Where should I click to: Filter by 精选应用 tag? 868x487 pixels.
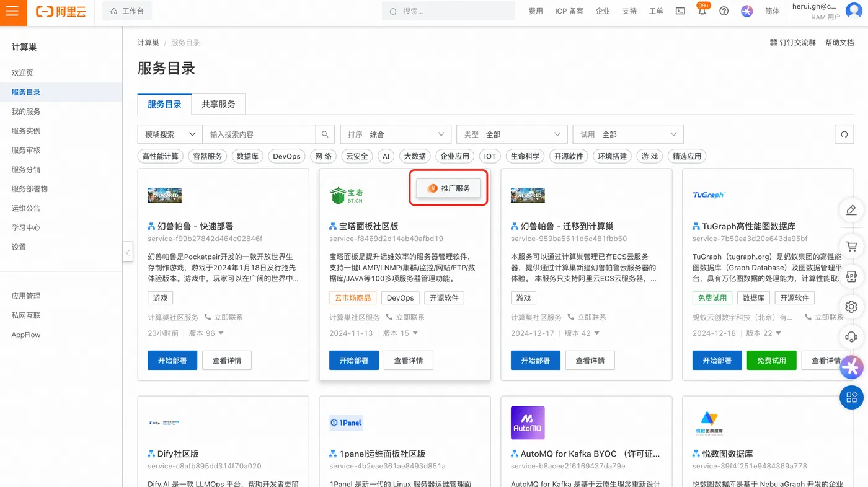point(687,156)
